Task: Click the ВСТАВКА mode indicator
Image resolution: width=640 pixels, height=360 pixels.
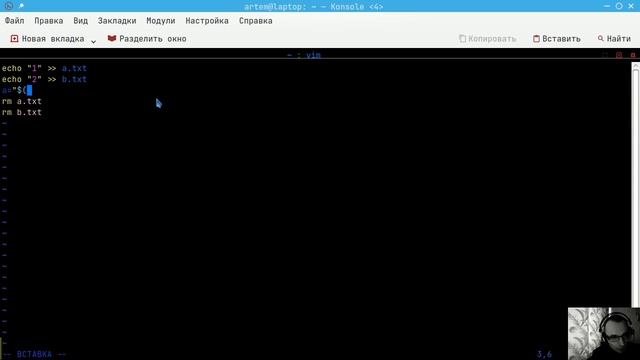Action: coord(34,354)
